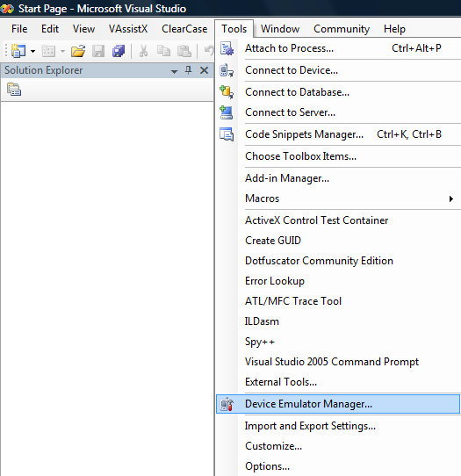Open the Options dialog

(338, 466)
